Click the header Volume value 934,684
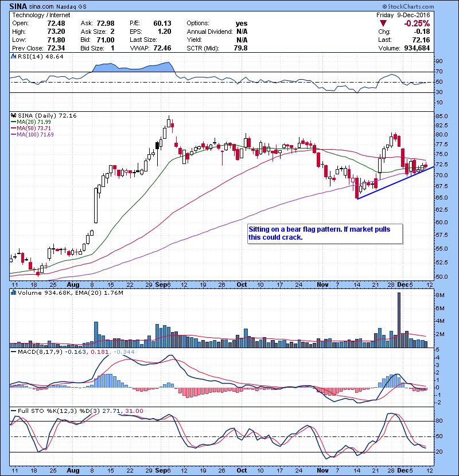459x476 pixels. coord(417,48)
